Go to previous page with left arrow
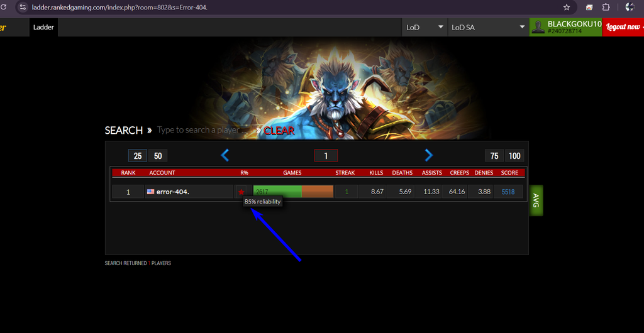 coord(225,155)
